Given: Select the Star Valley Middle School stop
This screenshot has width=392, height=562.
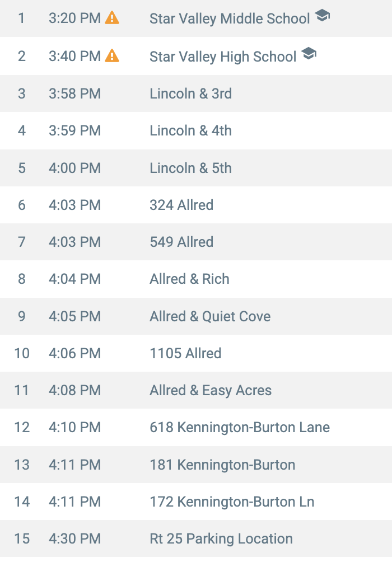Looking at the screenshot, I should pyautogui.click(x=230, y=18).
